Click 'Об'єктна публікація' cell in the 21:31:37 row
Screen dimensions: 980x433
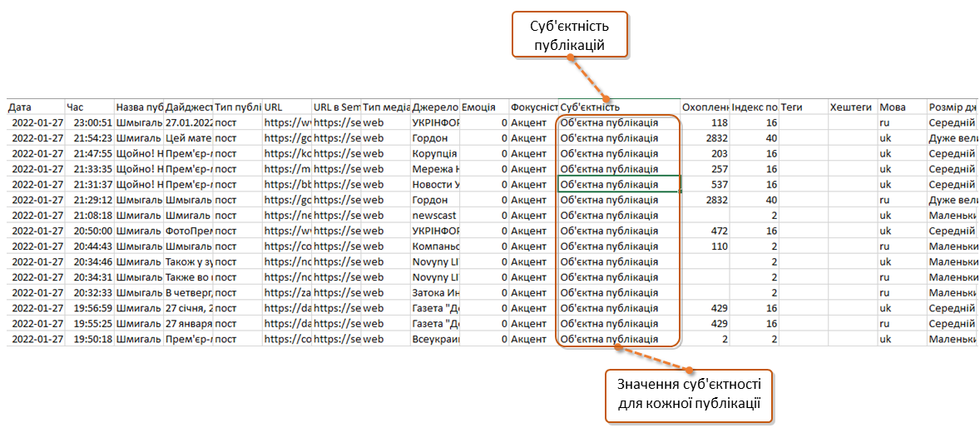click(x=620, y=185)
